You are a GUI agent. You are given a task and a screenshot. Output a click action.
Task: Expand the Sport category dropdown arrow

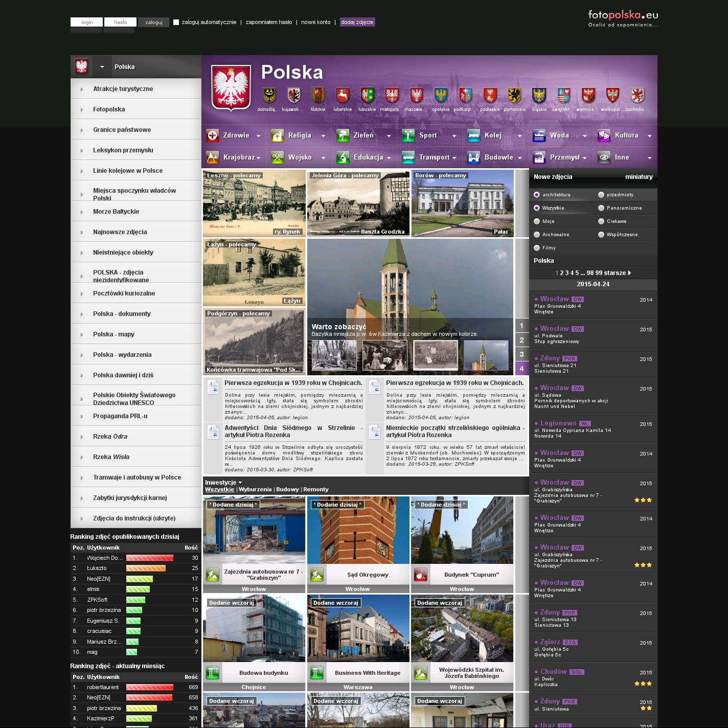click(x=454, y=136)
